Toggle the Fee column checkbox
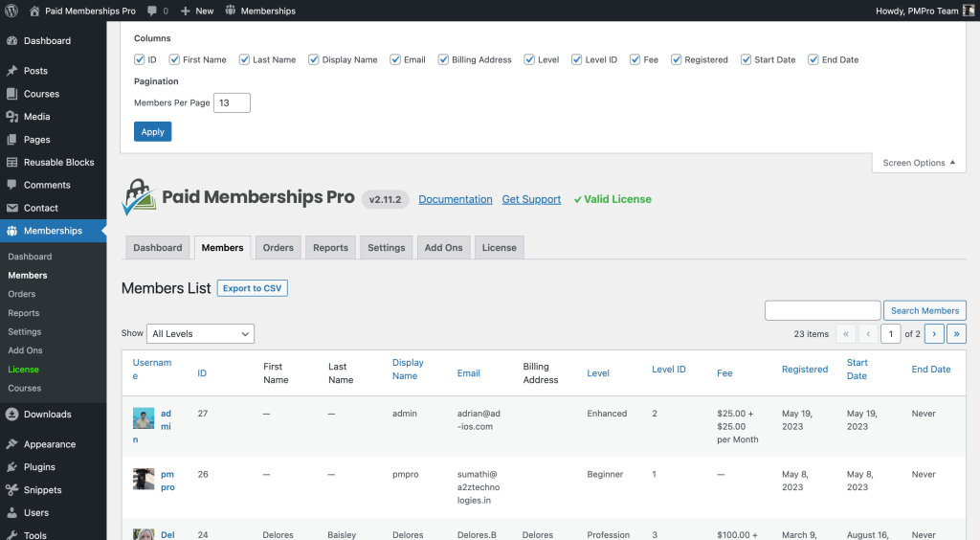The height and width of the screenshot is (540, 980). click(x=635, y=59)
